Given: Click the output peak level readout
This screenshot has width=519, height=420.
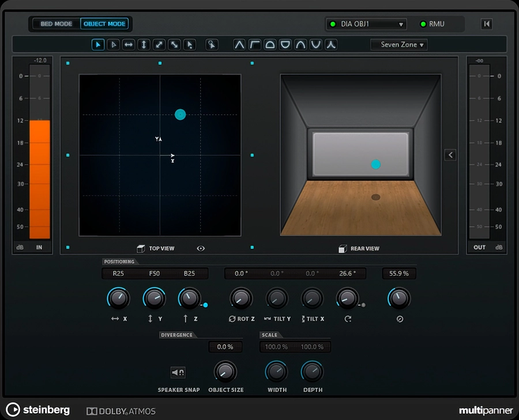Looking at the screenshot, I should pyautogui.click(x=479, y=60).
